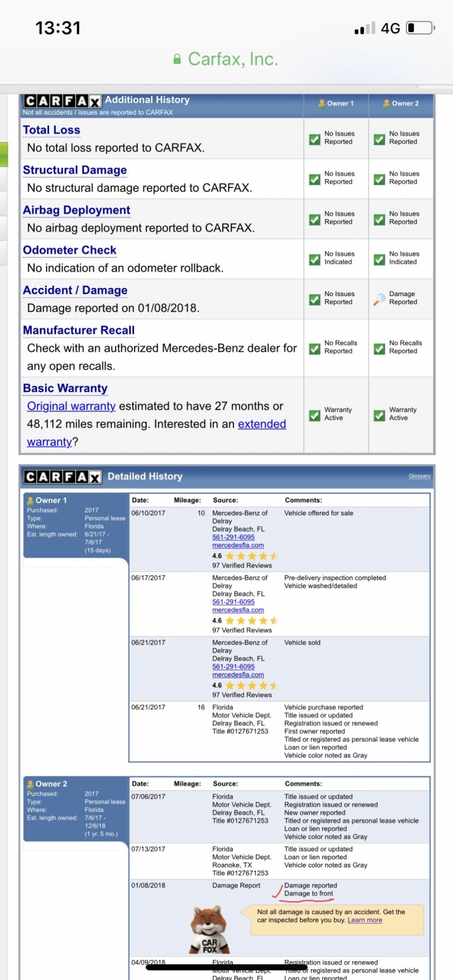
Task: Click '97 Verified Reviews' in the 06/10/2017 entry
Action: coord(242,566)
